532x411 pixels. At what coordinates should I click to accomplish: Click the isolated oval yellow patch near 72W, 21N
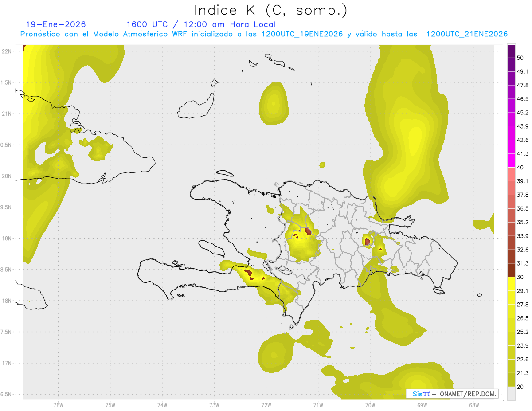pos(274,103)
